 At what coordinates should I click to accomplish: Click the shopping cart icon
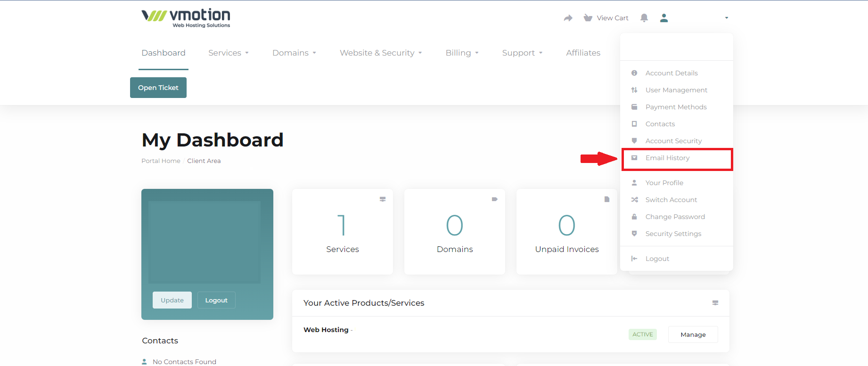pos(588,18)
